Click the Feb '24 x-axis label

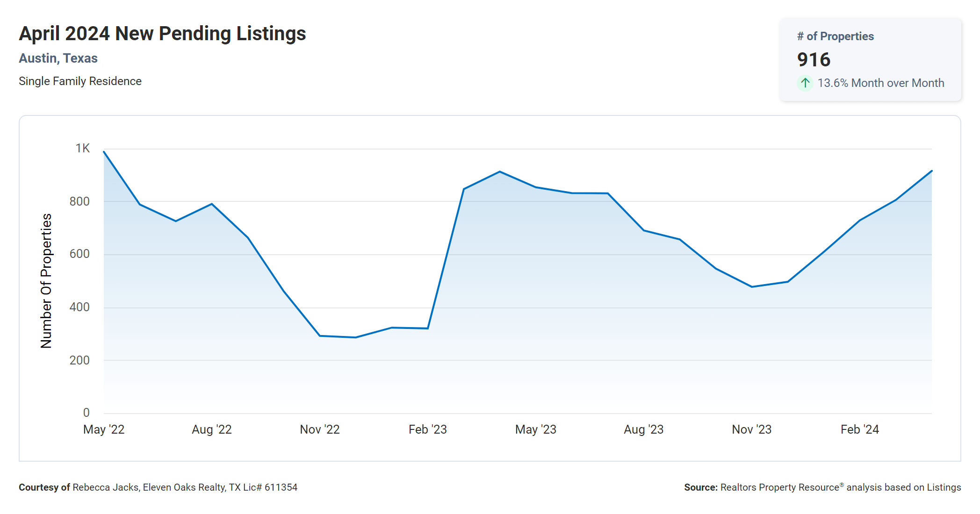860,429
